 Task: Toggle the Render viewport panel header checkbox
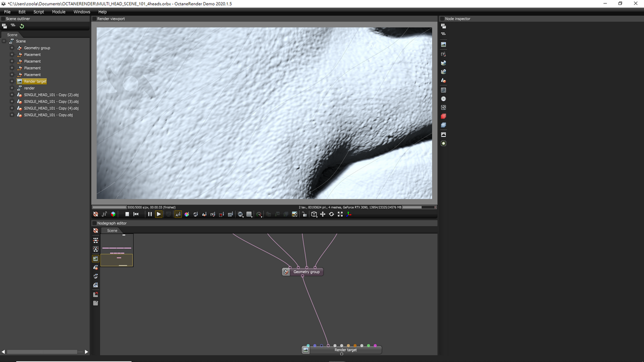[94, 19]
